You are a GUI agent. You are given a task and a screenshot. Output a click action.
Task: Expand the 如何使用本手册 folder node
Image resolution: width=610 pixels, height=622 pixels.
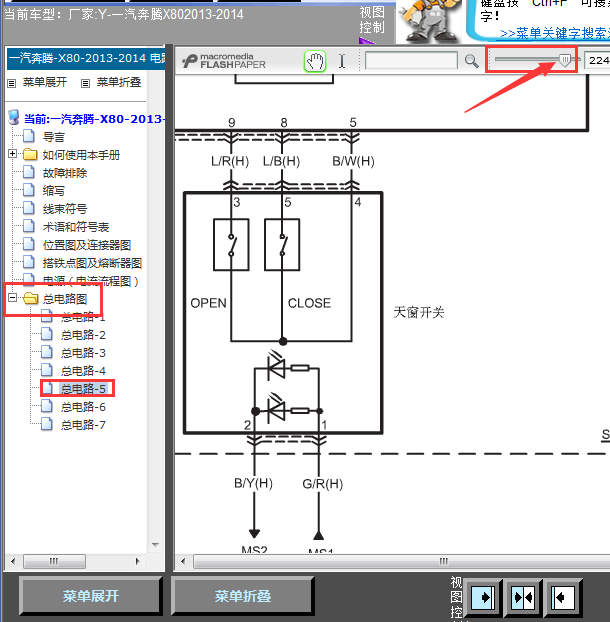(13, 154)
